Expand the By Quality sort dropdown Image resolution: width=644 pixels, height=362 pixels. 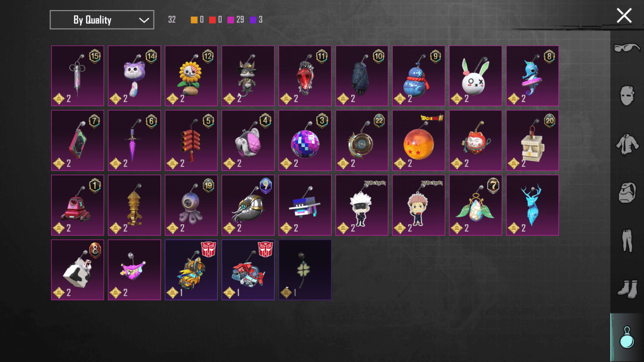coord(102,20)
